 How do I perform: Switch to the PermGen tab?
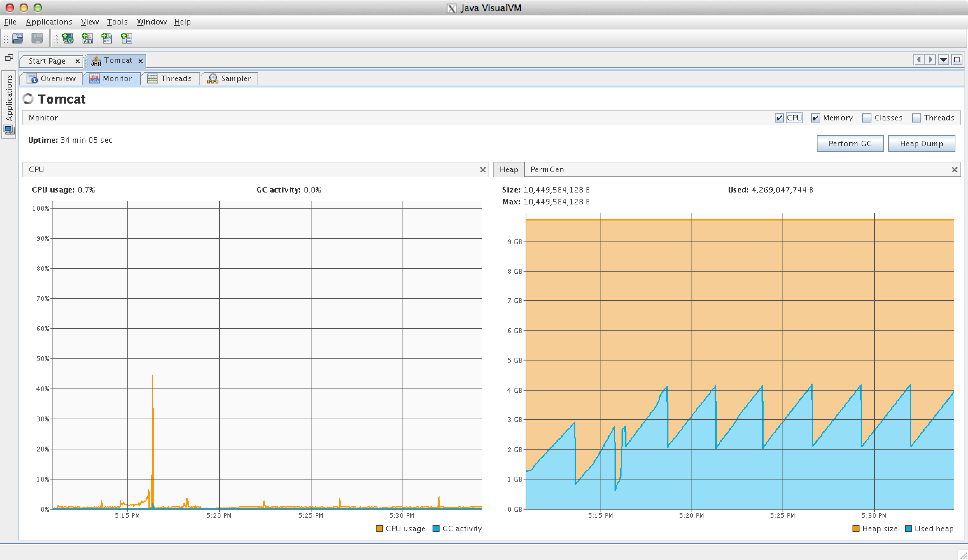547,169
